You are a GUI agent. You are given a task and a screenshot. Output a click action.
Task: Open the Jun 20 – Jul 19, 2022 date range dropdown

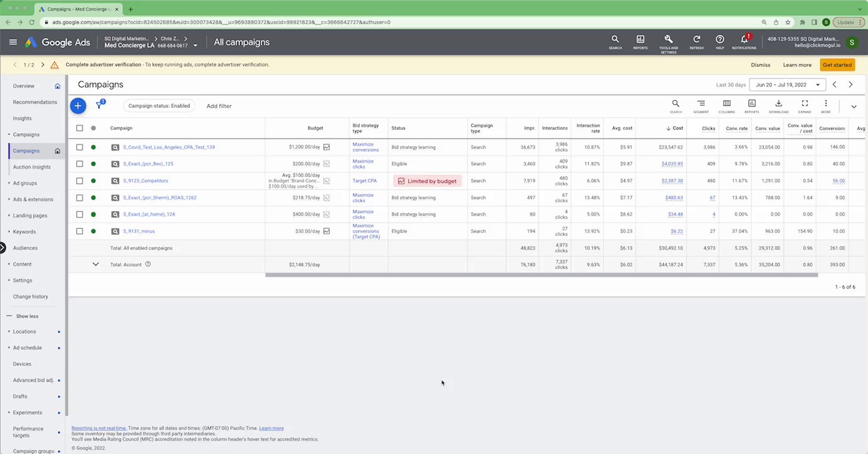click(787, 84)
